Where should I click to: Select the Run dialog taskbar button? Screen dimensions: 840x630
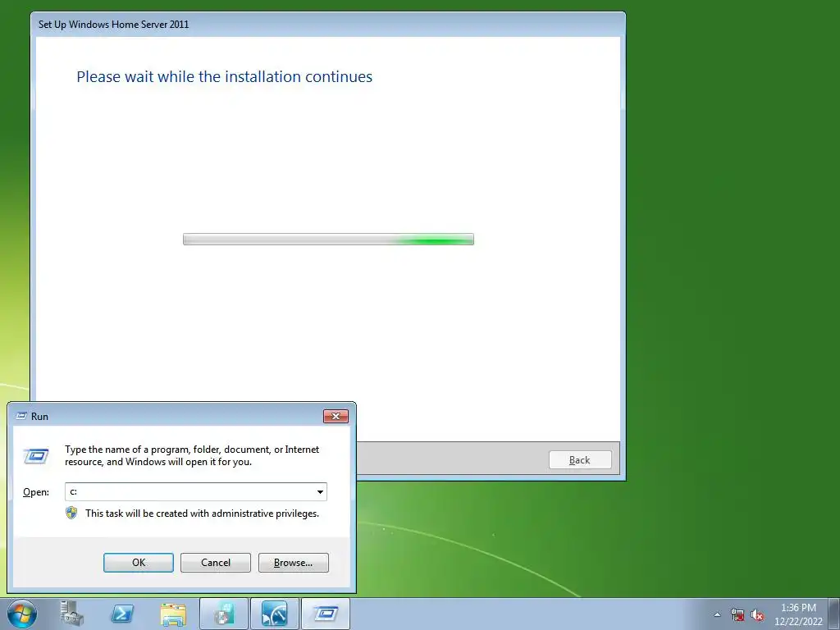[325, 614]
